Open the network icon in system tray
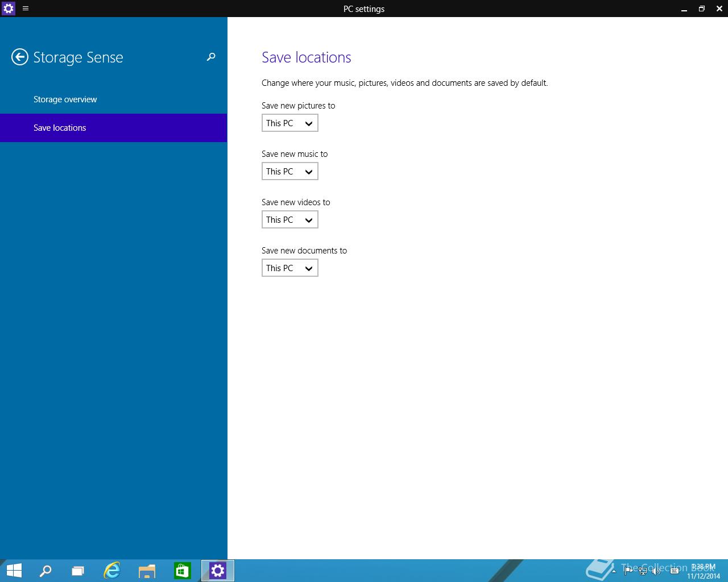Image resolution: width=728 pixels, height=582 pixels. [643, 571]
